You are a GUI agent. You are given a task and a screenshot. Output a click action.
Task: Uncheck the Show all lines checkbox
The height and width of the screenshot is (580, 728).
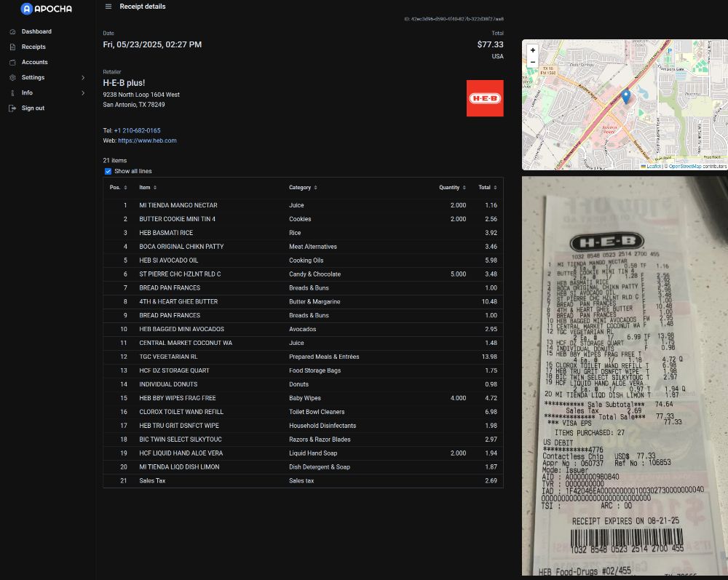[108, 171]
